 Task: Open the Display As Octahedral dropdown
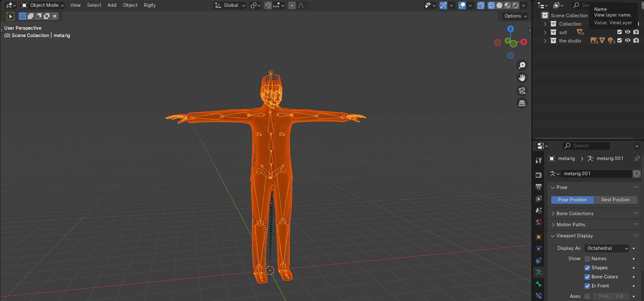(606, 248)
